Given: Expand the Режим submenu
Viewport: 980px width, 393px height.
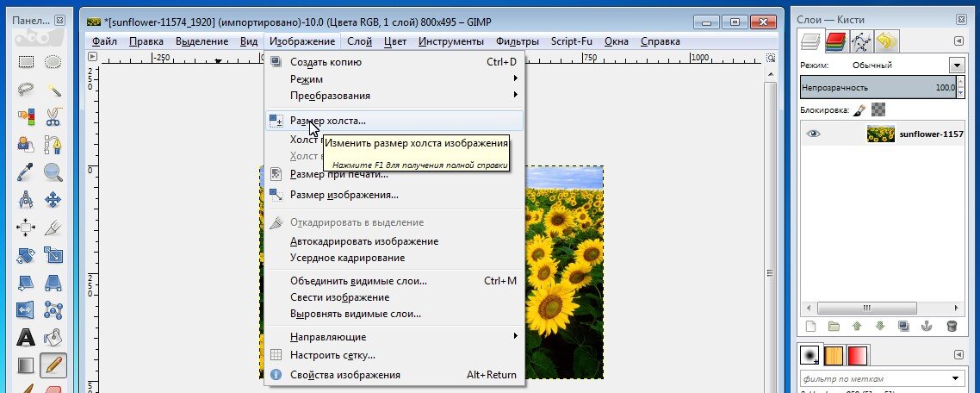Looking at the screenshot, I should [396, 78].
